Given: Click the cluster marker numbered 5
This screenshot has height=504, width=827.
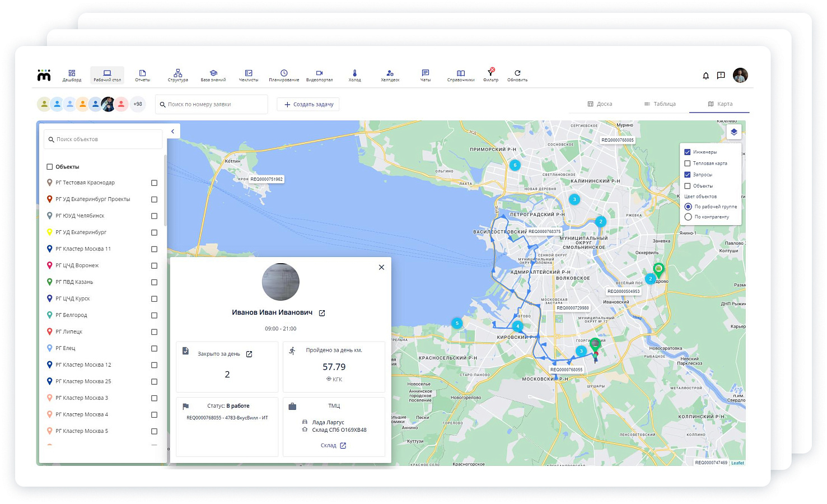Looking at the screenshot, I should click(457, 323).
